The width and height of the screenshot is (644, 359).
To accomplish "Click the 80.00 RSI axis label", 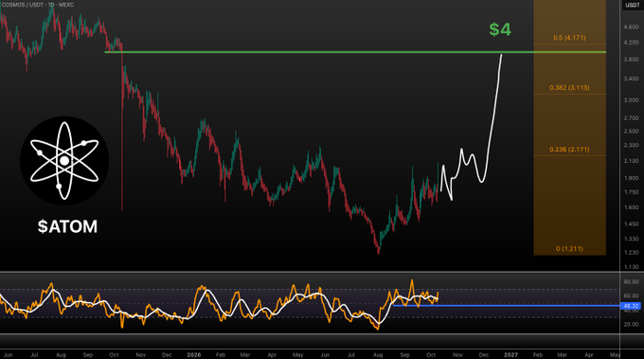I will click(x=631, y=281).
